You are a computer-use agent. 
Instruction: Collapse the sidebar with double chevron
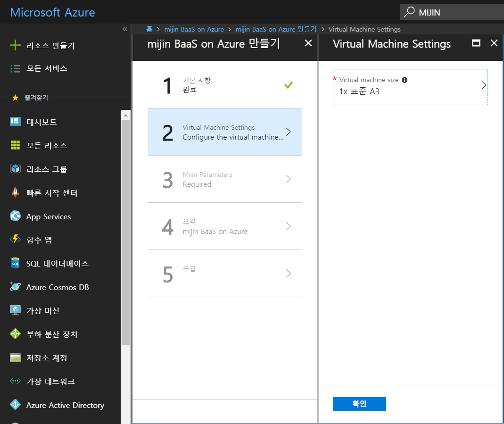click(x=125, y=29)
